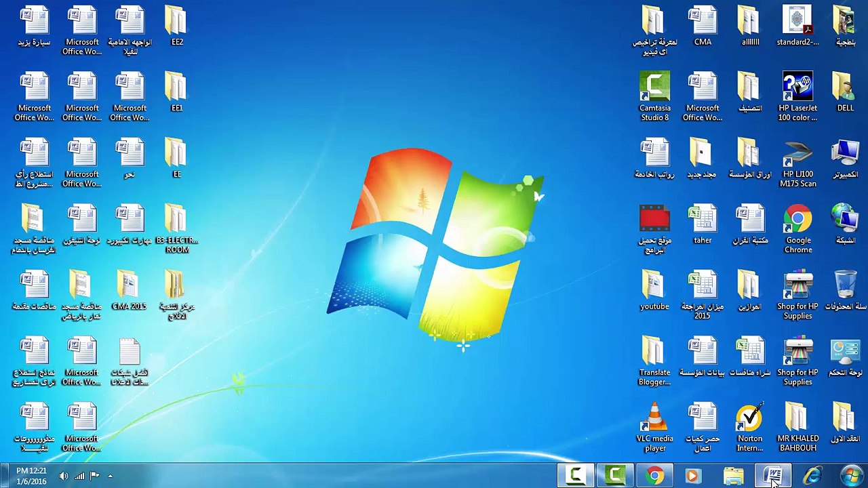Image resolution: width=868 pixels, height=488 pixels.
Task: Select the CMA Word document icon
Action: [x=703, y=26]
